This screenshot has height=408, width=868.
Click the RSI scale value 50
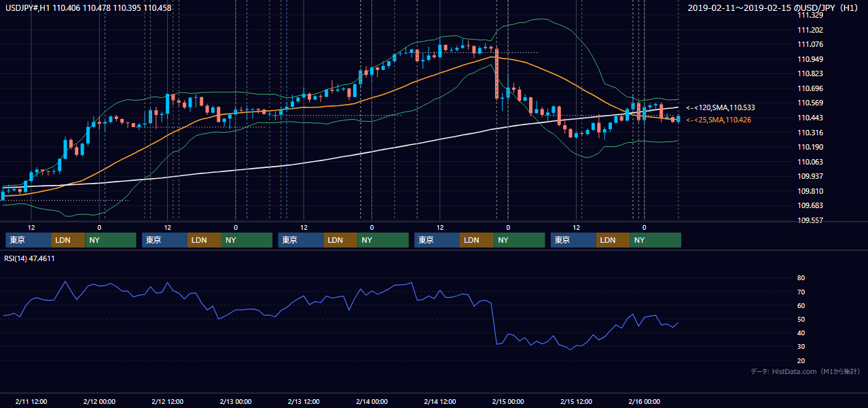coord(801,319)
